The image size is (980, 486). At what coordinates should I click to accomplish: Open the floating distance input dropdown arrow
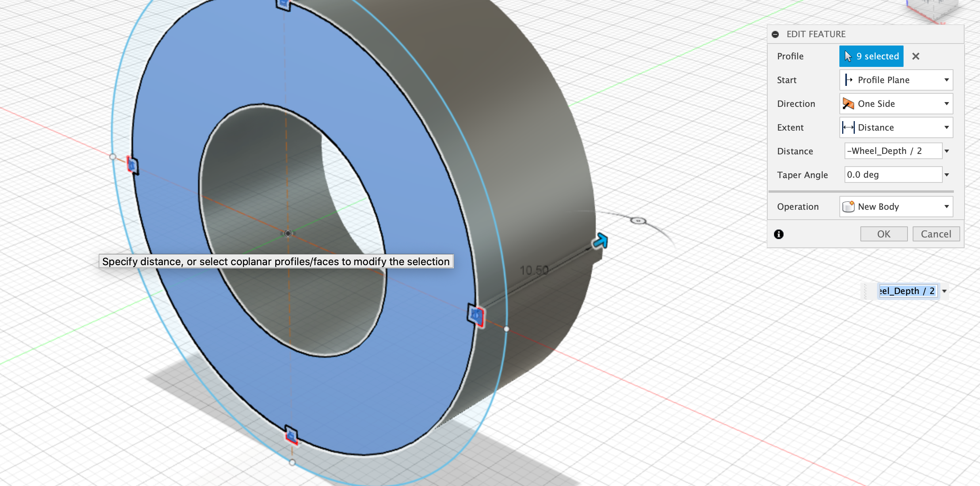(944, 291)
